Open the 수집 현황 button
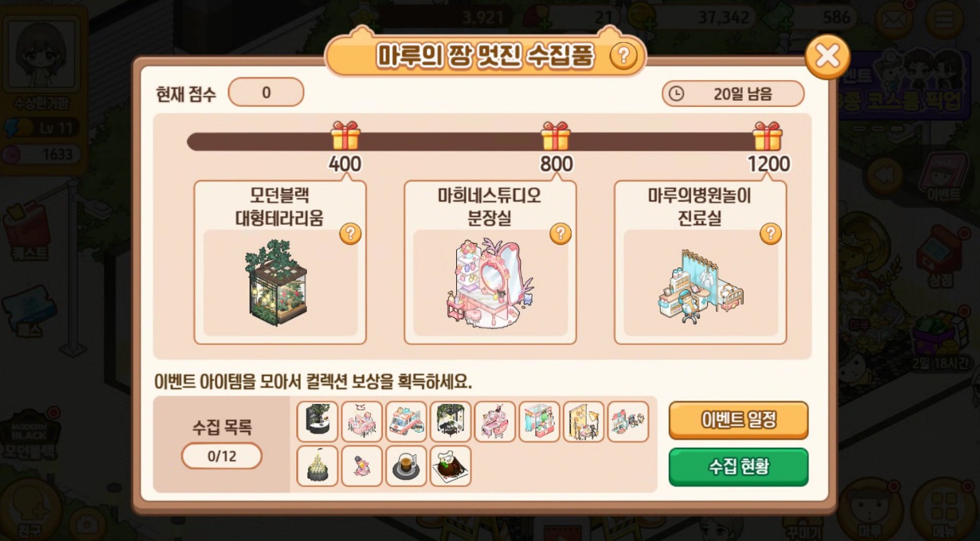Viewport: 980px width, 541px height. pos(738,467)
